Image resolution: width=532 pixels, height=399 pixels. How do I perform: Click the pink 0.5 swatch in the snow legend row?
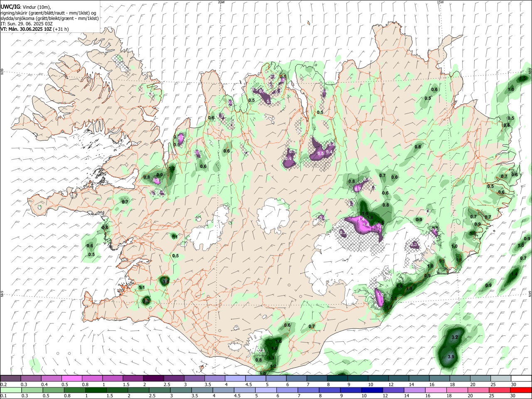71,379
